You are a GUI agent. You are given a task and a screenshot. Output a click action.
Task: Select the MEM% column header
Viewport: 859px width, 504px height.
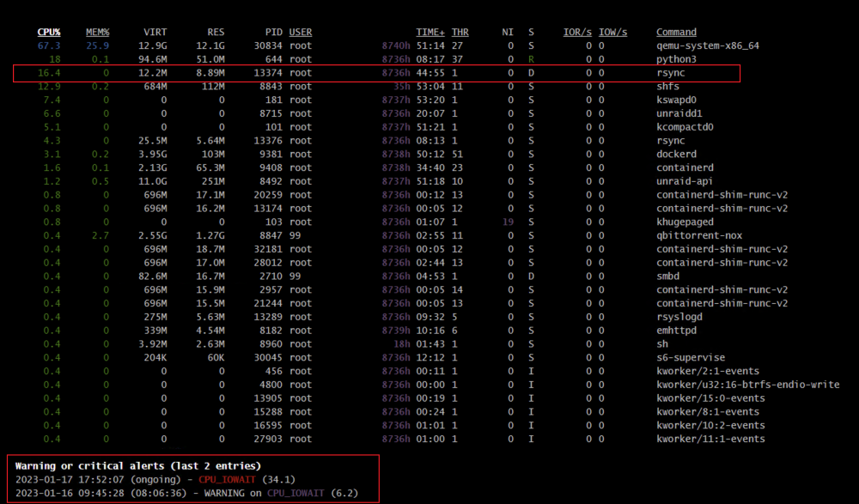click(x=98, y=33)
